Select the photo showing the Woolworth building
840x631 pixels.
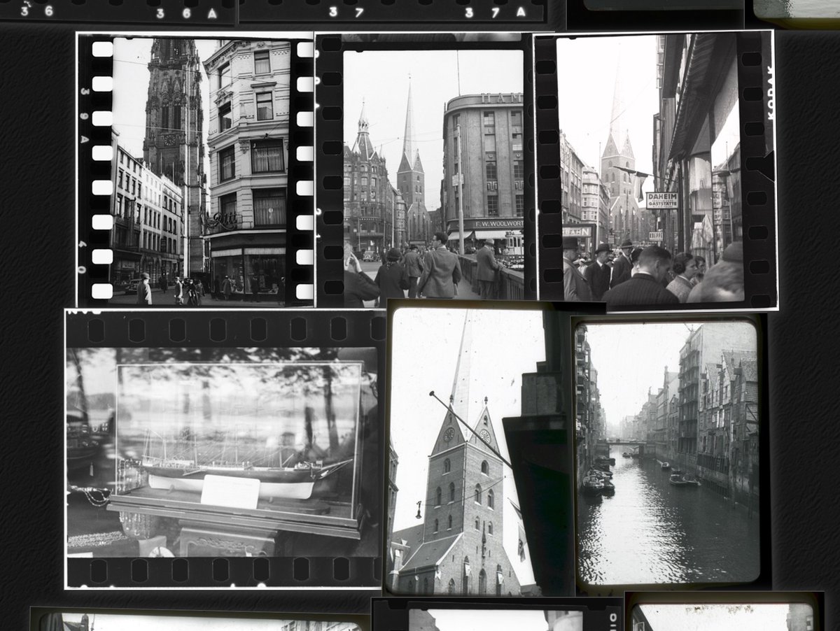click(x=425, y=170)
